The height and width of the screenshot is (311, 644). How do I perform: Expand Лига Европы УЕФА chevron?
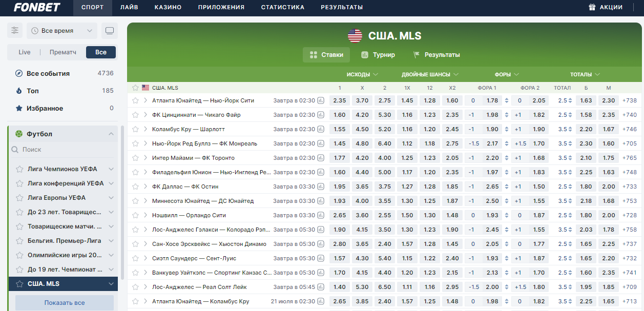click(111, 198)
